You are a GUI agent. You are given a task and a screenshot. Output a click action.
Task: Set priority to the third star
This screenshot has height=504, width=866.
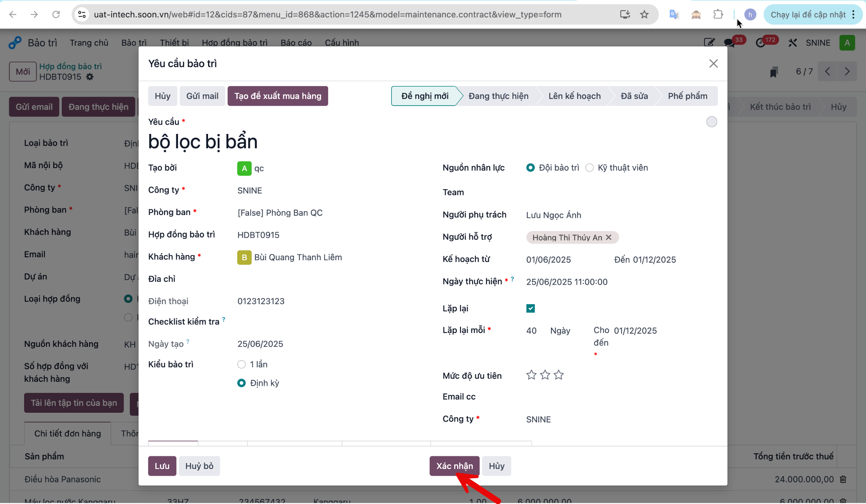coord(559,375)
